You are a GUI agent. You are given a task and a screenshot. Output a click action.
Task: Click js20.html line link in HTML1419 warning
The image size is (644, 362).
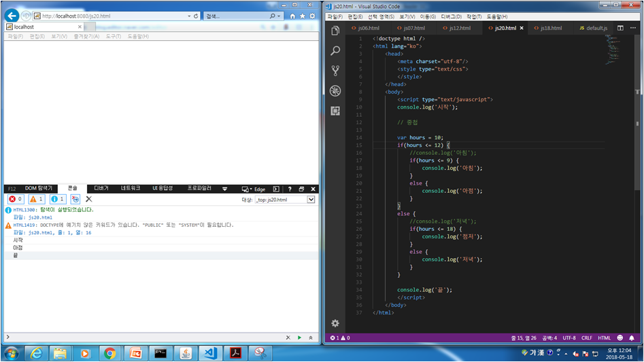[x=60, y=232]
